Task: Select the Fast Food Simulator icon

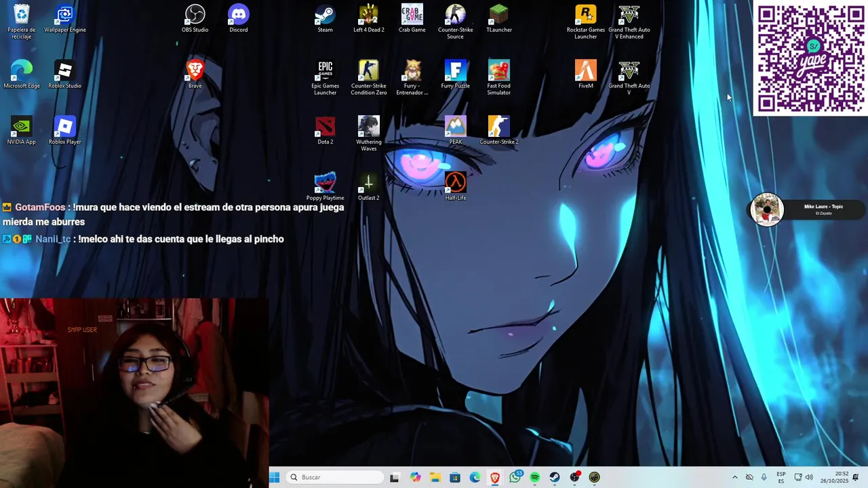Action: 499,78
